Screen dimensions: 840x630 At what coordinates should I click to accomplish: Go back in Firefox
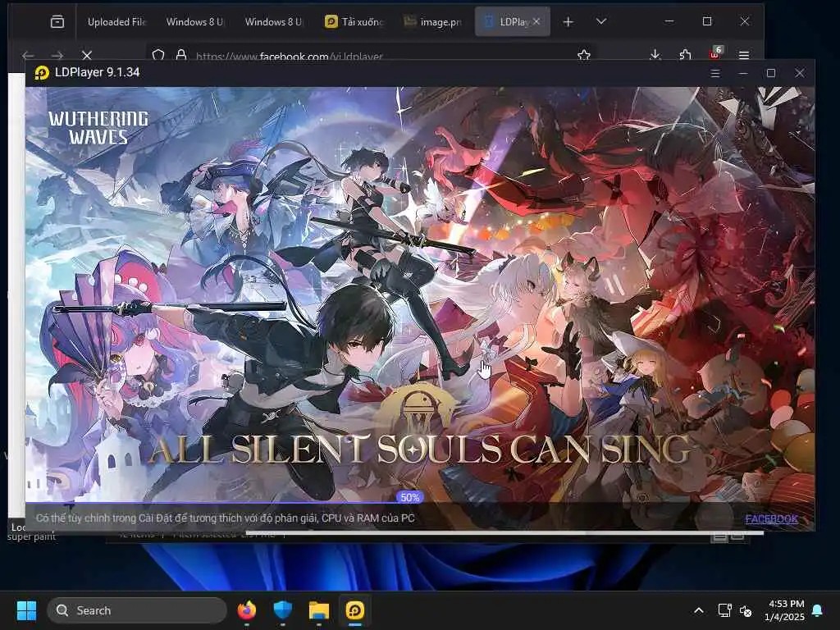pyautogui.click(x=28, y=55)
